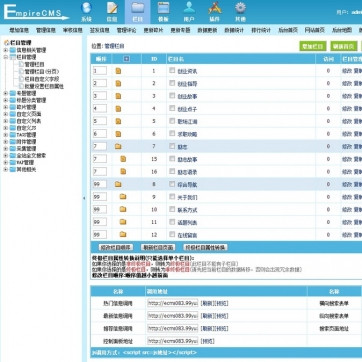Click the file icon in row ID 15

pyautogui.click(x=123, y=159)
